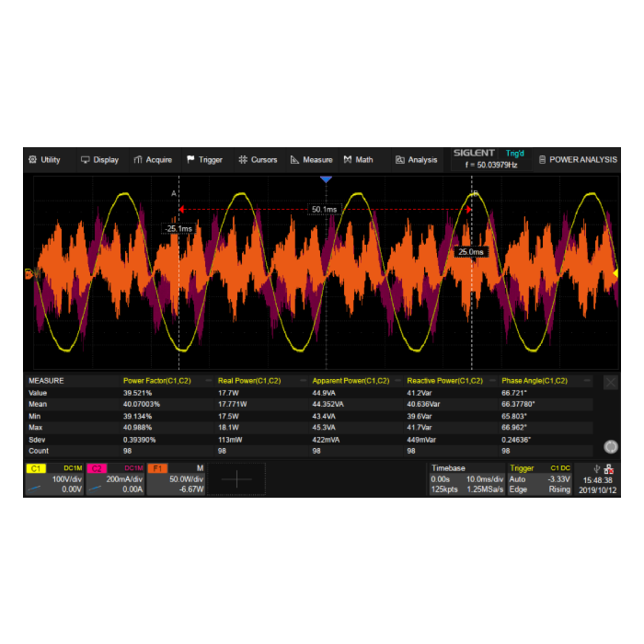Viewport: 644px width, 644px height.
Task: Open the Measure menu
Action: [311, 160]
